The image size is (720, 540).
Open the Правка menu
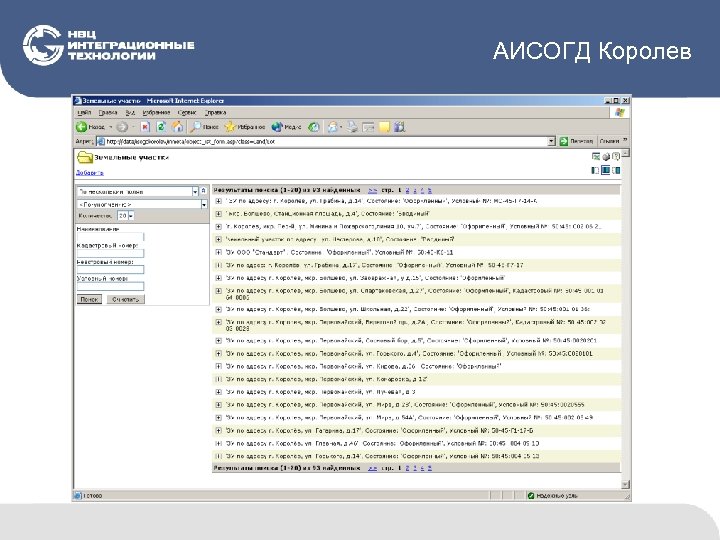click(108, 112)
